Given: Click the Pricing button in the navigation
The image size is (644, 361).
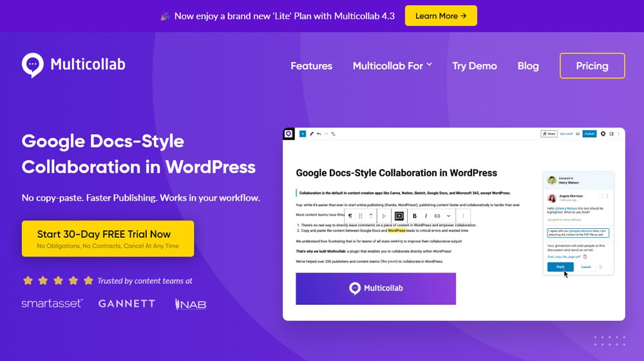Looking at the screenshot, I should click(x=592, y=66).
